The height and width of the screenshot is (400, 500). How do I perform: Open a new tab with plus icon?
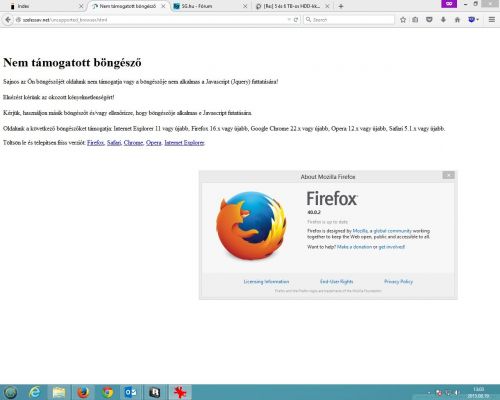341,6
